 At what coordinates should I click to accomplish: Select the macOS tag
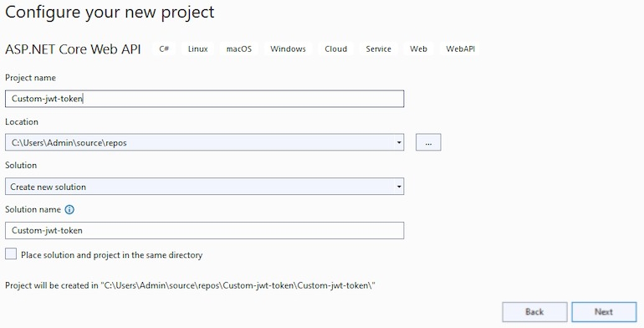[x=239, y=49]
